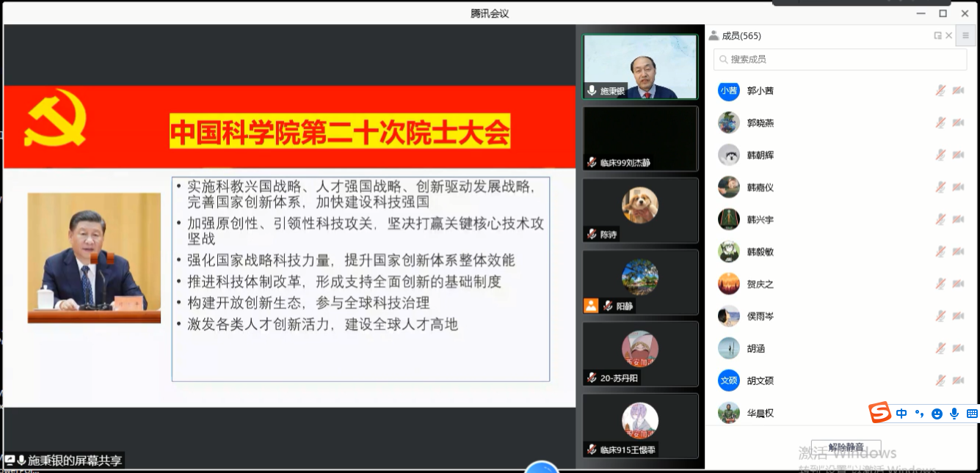The image size is (980, 473).
Task: Search members in the 搜索成员 field
Action: (x=840, y=59)
